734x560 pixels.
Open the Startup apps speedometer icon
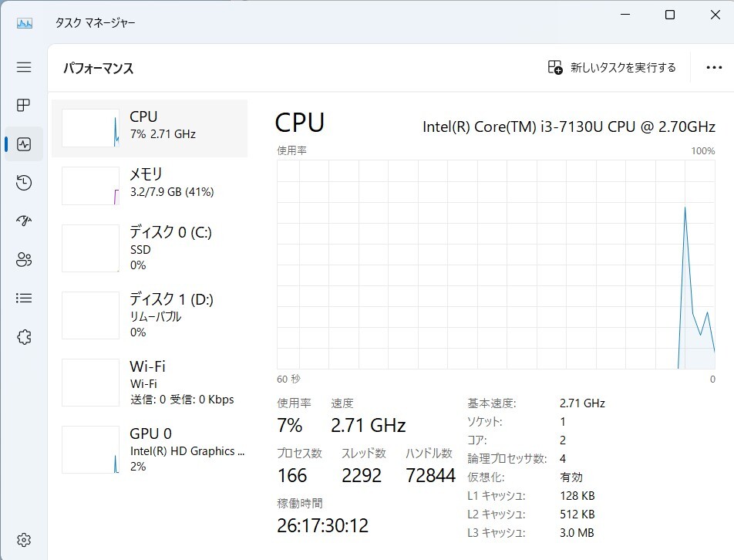[24, 221]
